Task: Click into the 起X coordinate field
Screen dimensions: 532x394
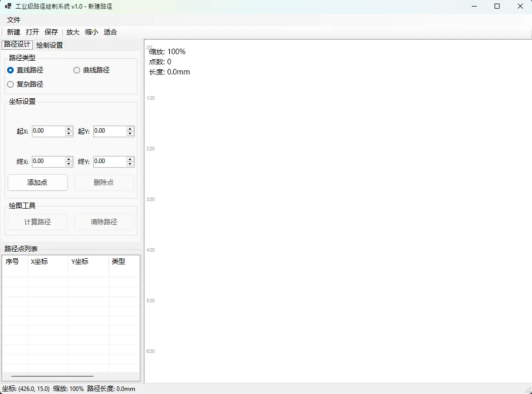Action: [x=48, y=131]
